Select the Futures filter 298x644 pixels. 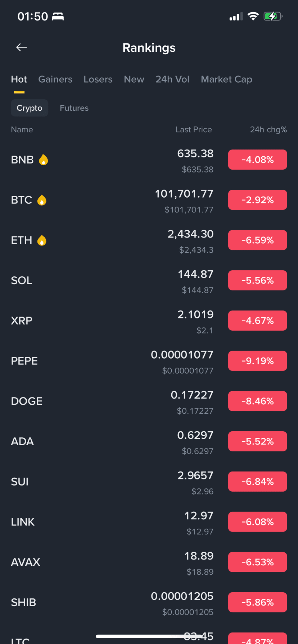tap(74, 108)
